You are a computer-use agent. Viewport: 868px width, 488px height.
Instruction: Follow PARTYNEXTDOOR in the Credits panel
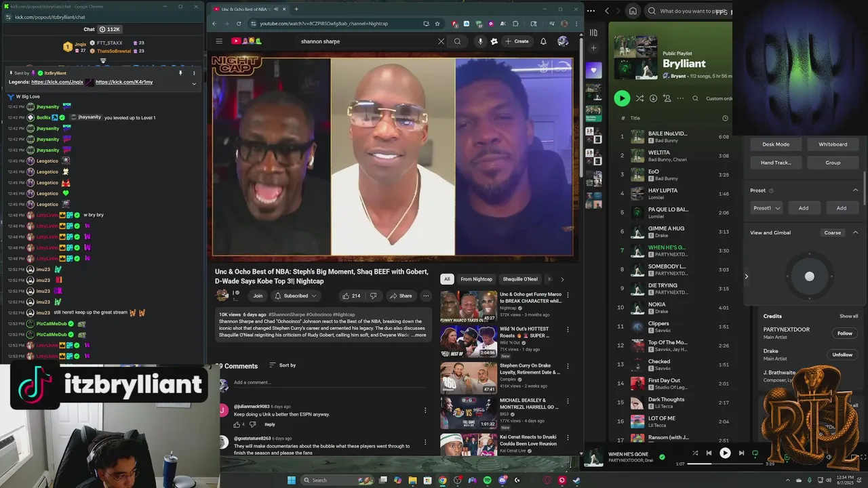(844, 333)
